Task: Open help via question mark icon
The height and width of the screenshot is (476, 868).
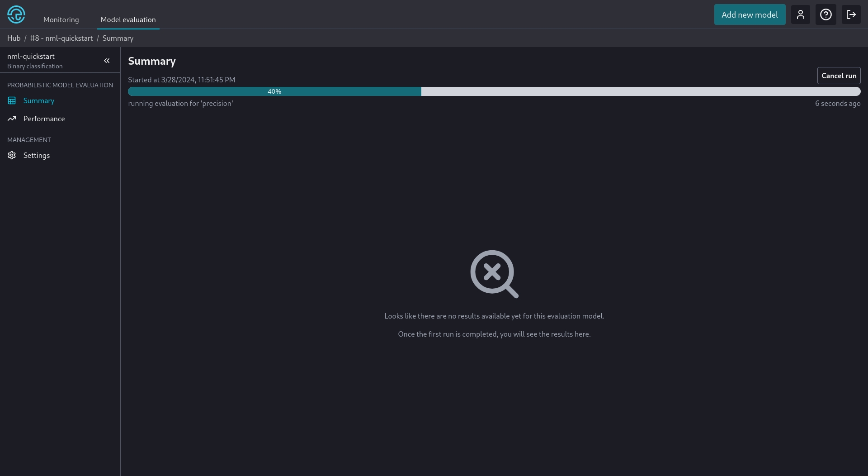Action: tap(826, 14)
